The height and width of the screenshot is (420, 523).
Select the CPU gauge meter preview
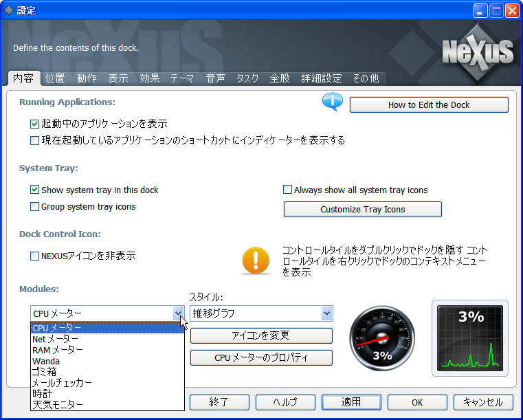[382, 338]
